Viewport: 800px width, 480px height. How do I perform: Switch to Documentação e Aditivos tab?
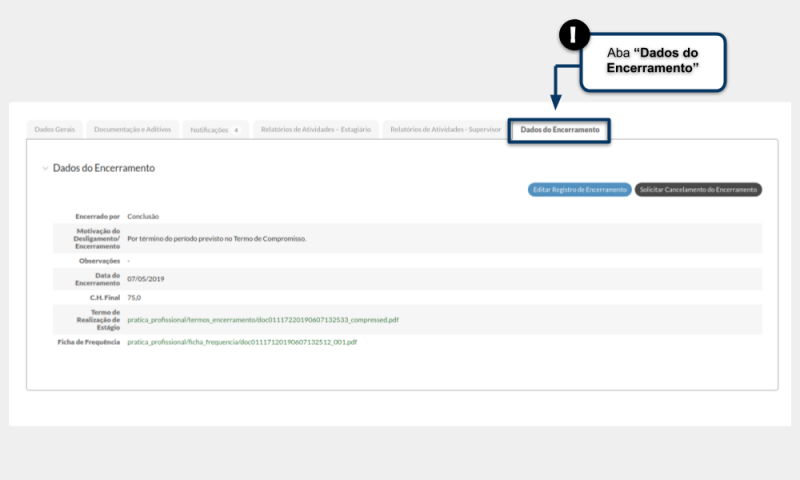click(133, 130)
